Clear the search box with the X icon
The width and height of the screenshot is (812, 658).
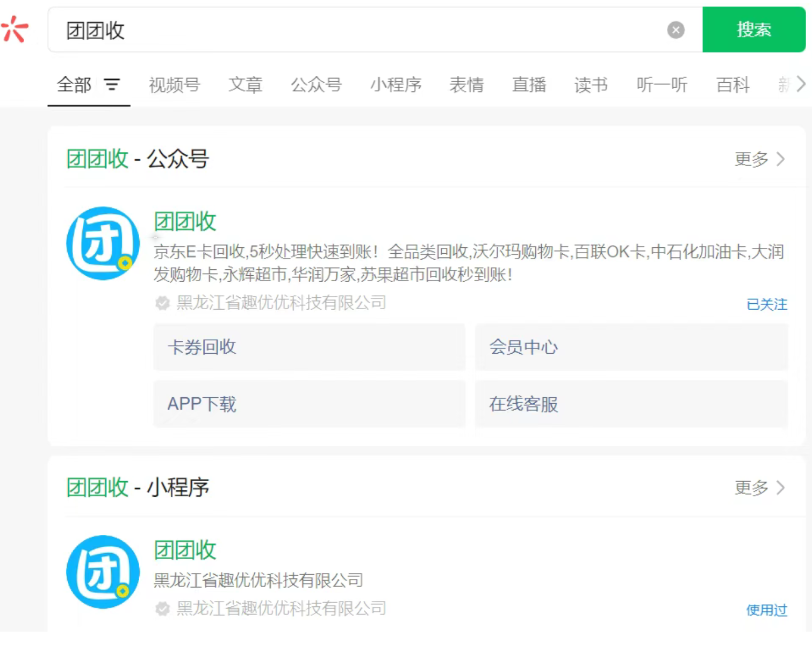[x=676, y=30]
